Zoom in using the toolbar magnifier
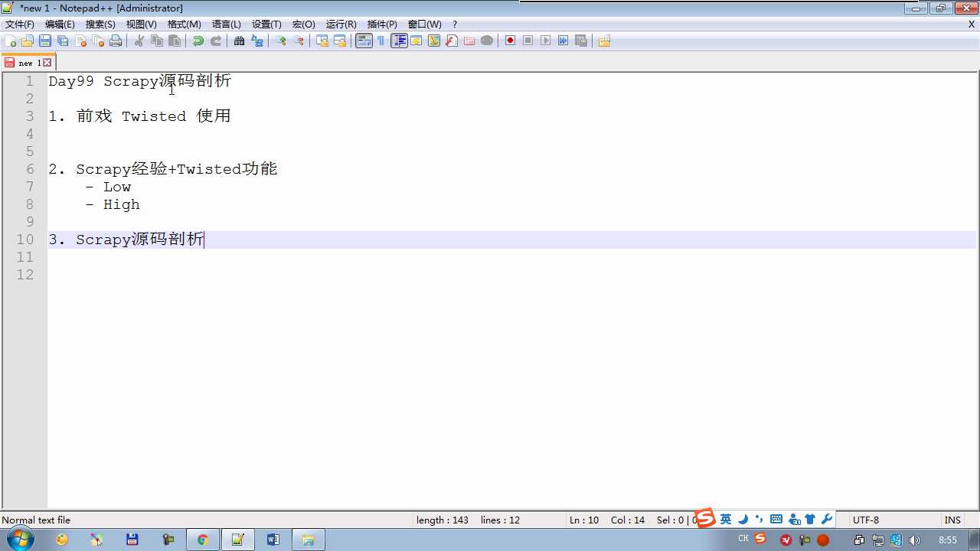The width and height of the screenshot is (980, 551). 280,41
